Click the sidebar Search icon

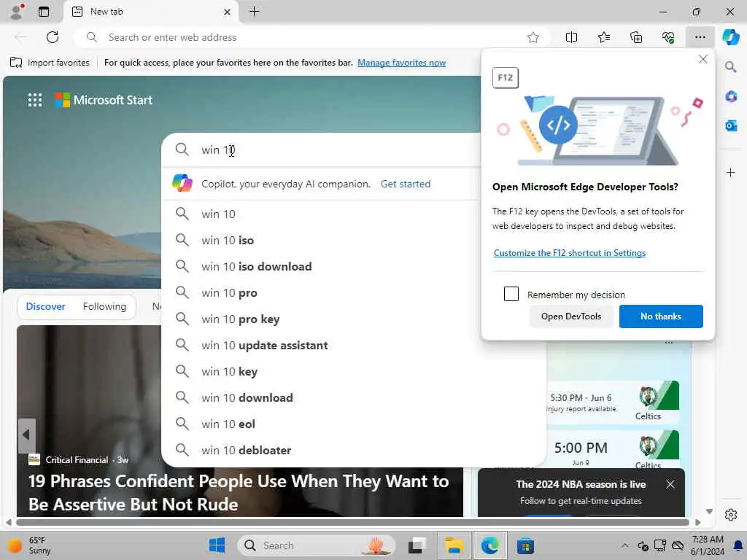point(731,67)
